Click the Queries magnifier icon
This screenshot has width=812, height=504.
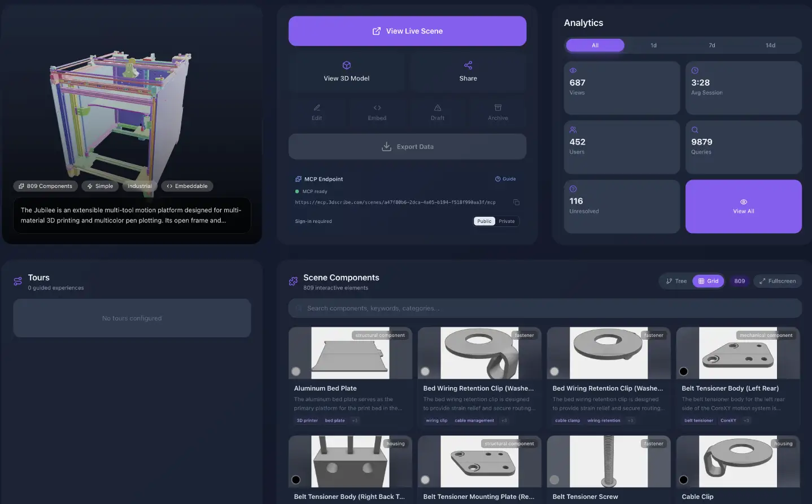tap(695, 130)
